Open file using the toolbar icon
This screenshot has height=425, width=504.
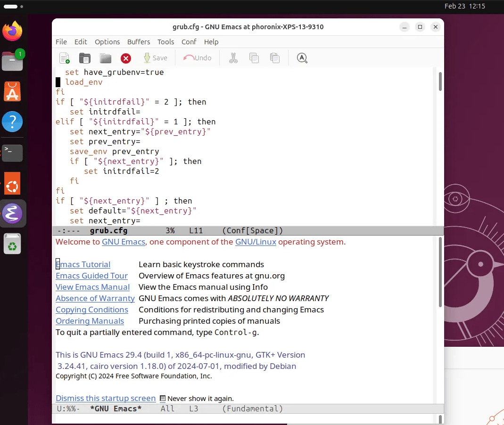(x=85, y=58)
